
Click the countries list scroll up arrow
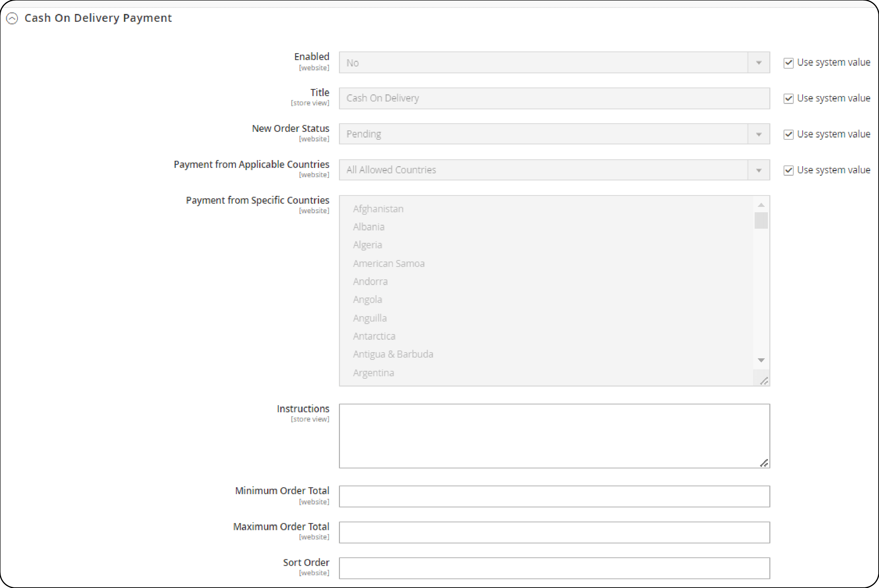(761, 205)
